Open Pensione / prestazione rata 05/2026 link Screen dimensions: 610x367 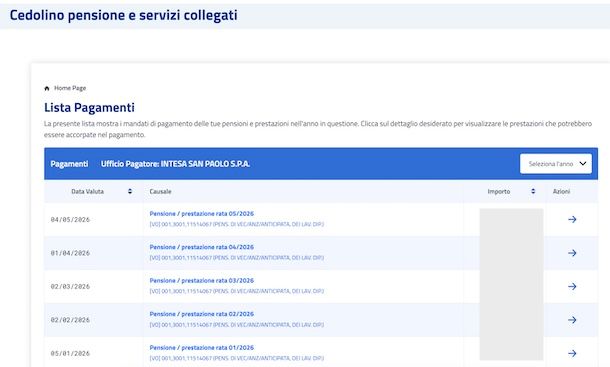[202, 214]
